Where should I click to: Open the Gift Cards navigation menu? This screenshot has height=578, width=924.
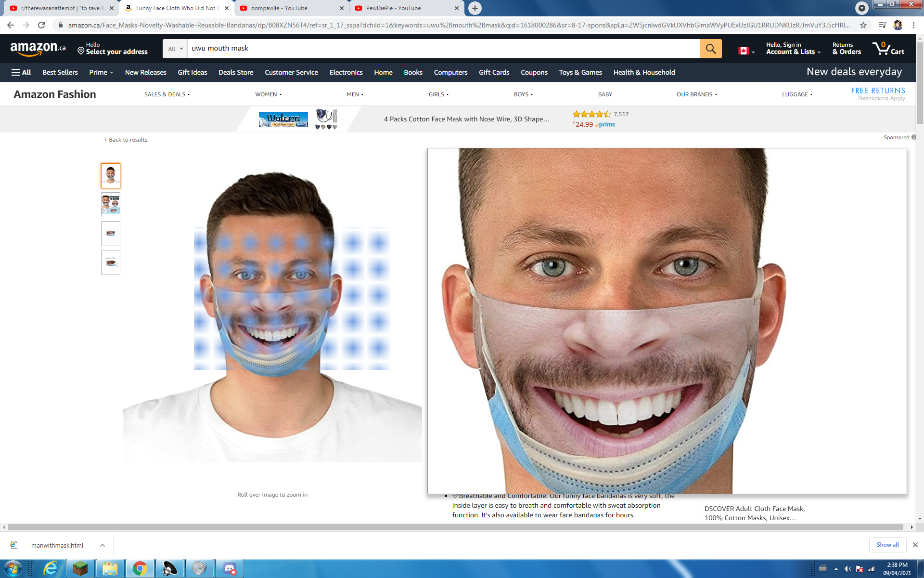[x=494, y=72]
